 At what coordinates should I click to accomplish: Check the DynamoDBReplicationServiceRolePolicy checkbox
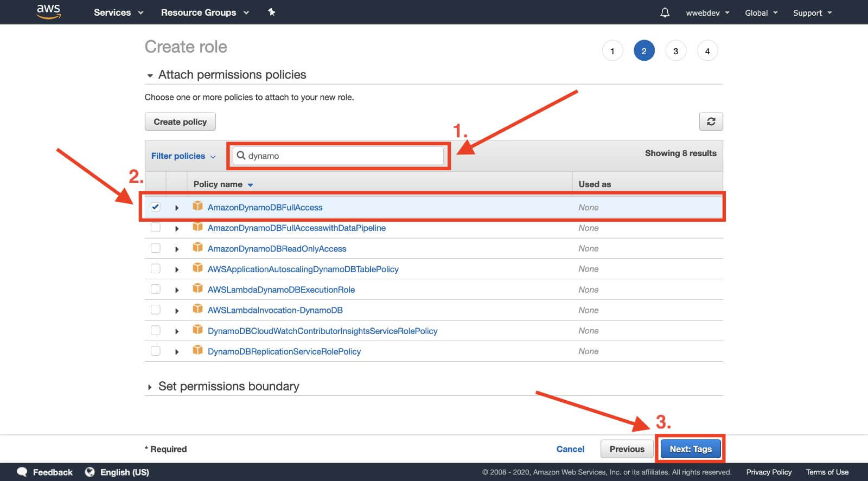point(156,351)
